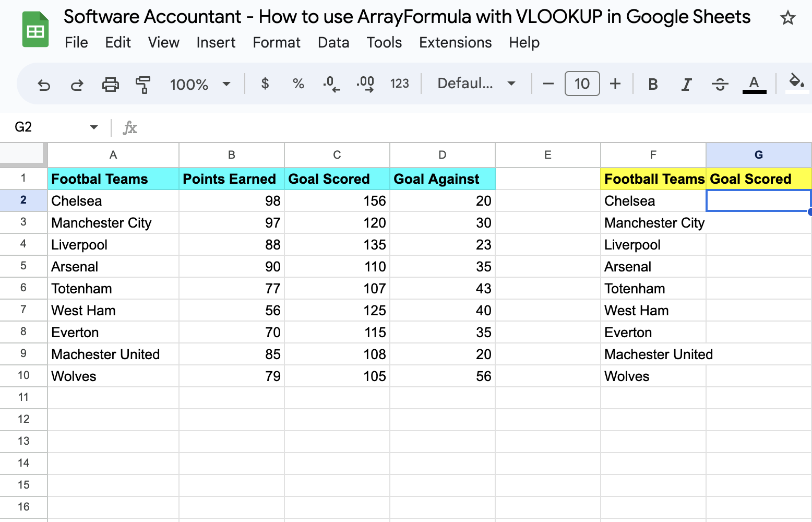
Task: Select column C header
Action: click(x=337, y=155)
